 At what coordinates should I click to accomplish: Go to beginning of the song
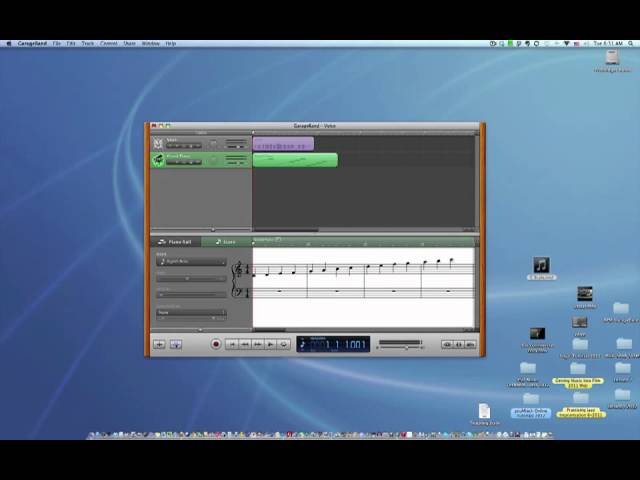[x=232, y=344]
